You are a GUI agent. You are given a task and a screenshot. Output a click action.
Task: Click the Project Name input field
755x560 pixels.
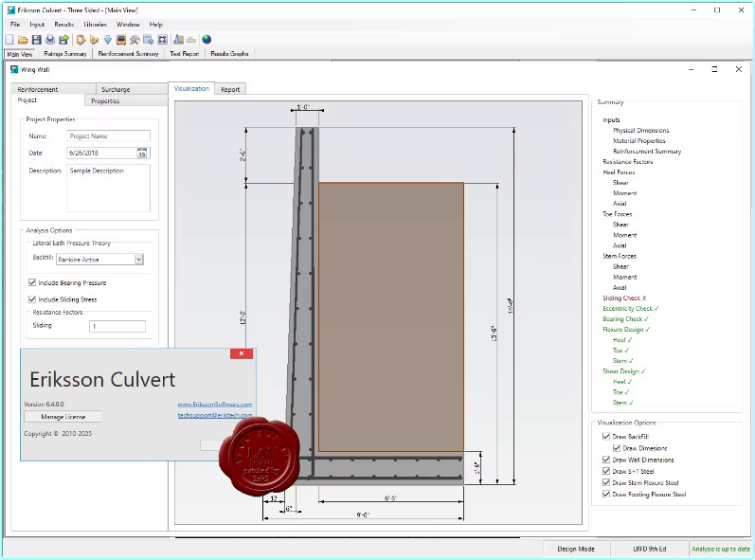click(x=109, y=135)
